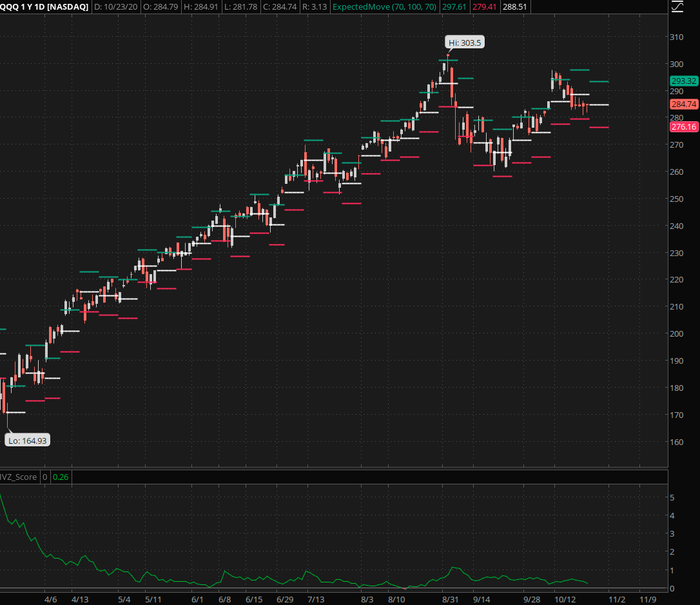Click the red 276.16 price axis tag
700x605 pixels.
(x=684, y=127)
